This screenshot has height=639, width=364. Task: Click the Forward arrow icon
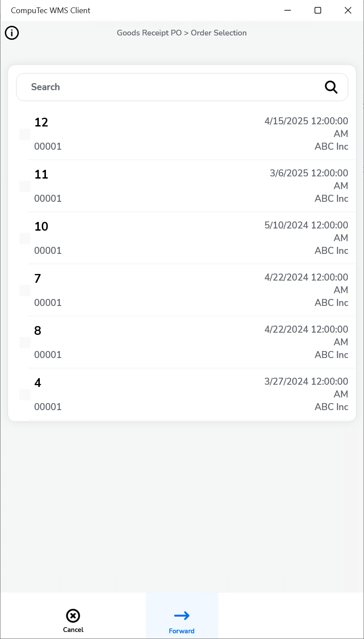(x=182, y=616)
